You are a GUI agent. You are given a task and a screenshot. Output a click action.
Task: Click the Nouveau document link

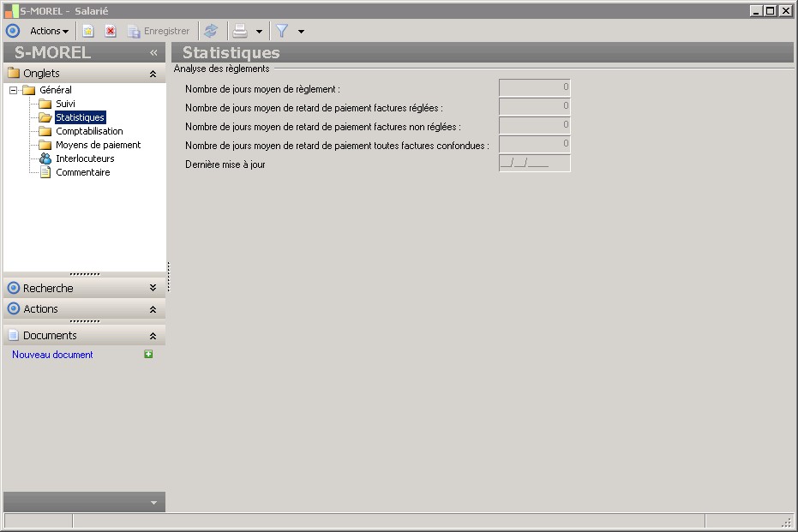pyautogui.click(x=52, y=355)
